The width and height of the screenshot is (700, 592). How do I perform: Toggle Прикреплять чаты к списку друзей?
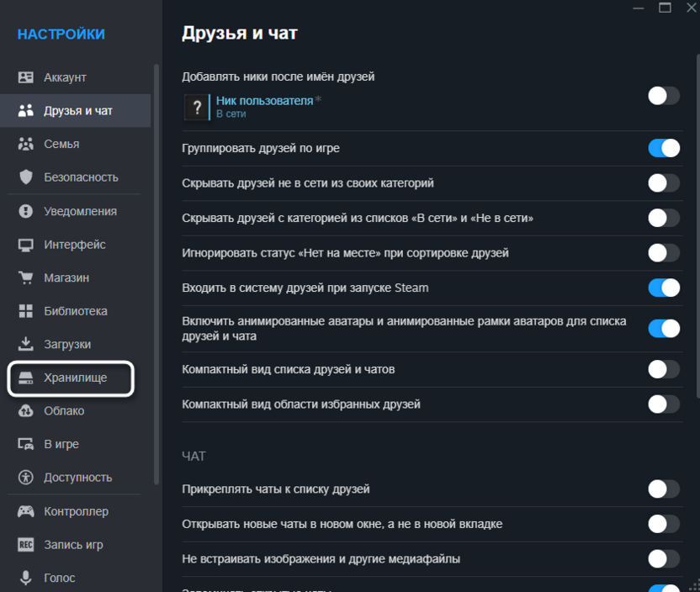664,489
